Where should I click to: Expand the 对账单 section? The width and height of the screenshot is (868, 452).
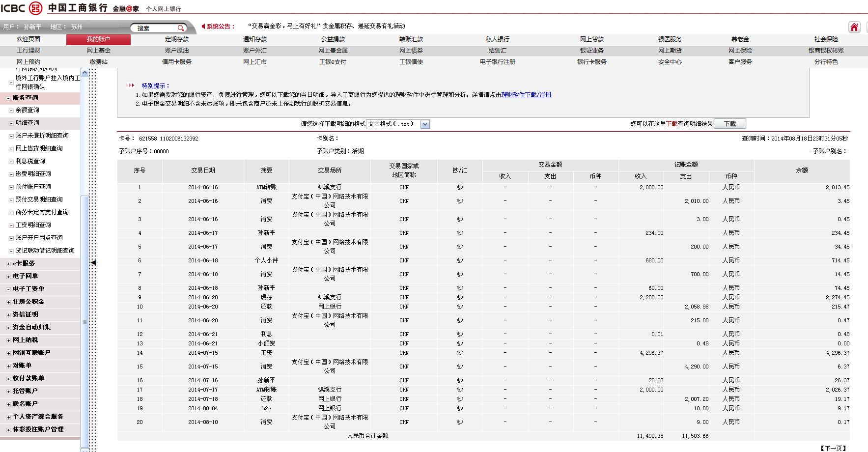point(8,366)
